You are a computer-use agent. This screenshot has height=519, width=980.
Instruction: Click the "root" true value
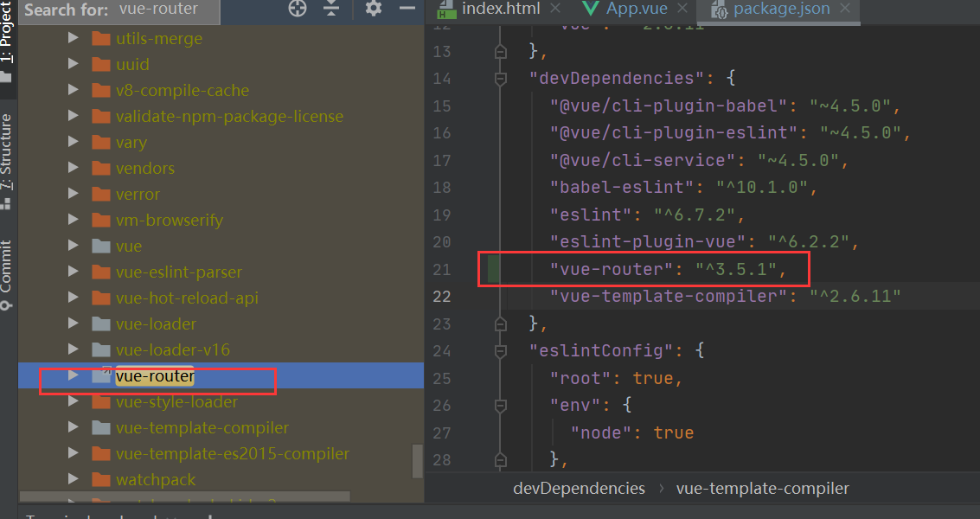pyautogui.click(x=652, y=378)
